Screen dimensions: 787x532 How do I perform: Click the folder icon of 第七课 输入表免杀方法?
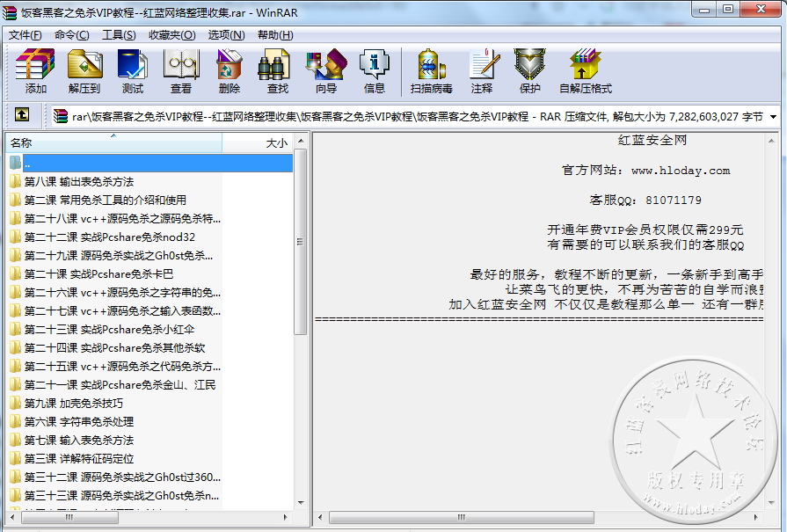16,441
